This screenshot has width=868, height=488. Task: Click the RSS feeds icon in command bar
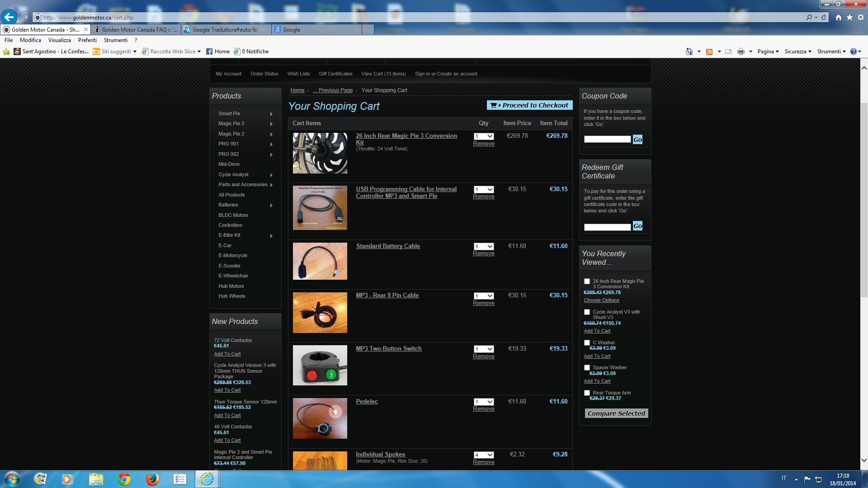click(709, 52)
